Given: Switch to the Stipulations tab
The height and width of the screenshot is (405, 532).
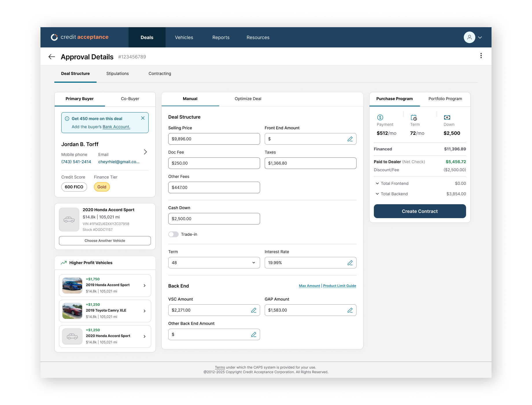Looking at the screenshot, I should coord(117,73).
